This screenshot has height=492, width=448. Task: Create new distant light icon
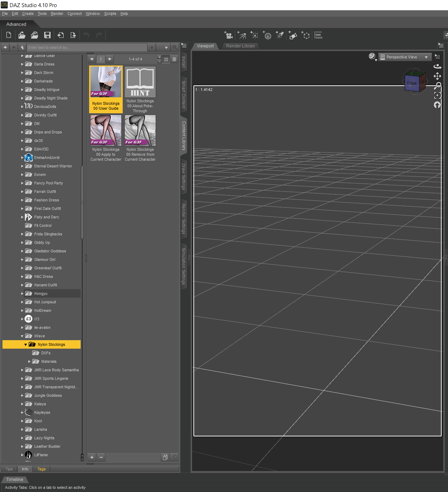pos(242,35)
